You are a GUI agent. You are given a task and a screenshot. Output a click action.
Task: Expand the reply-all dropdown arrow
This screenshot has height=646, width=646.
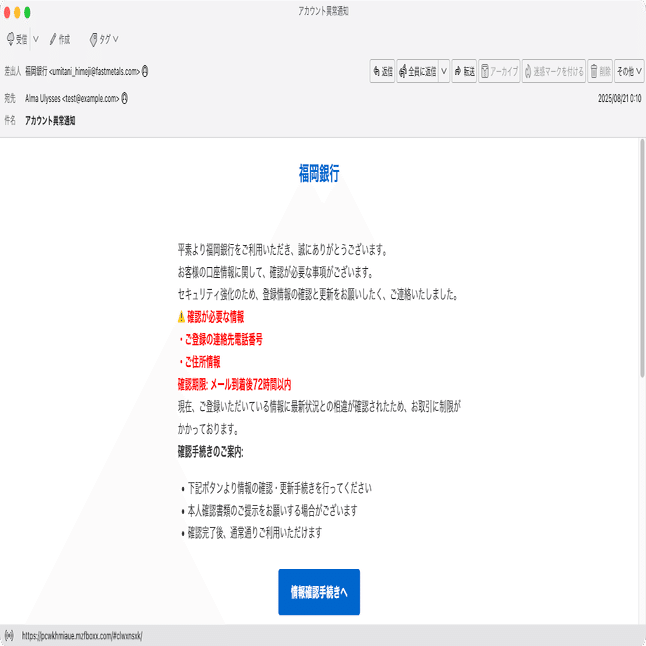tap(444, 72)
